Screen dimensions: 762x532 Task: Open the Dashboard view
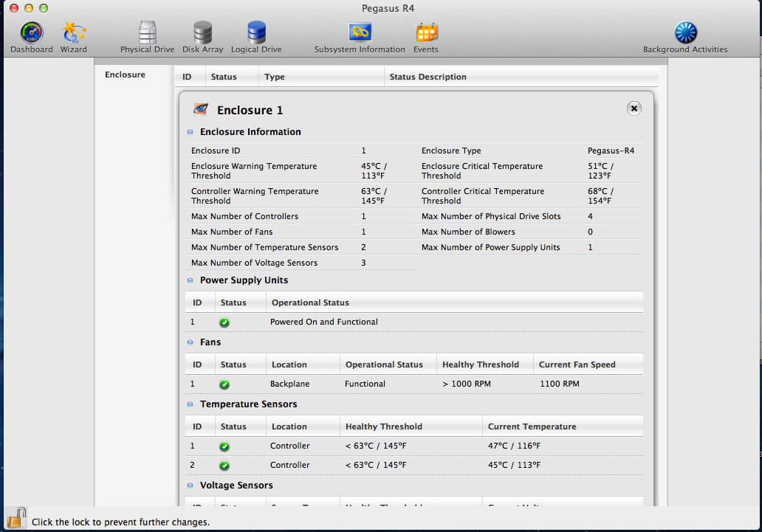31,33
